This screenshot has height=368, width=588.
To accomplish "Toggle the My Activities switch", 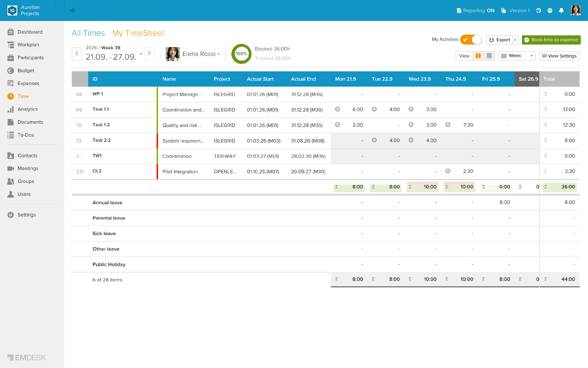I will click(x=471, y=40).
